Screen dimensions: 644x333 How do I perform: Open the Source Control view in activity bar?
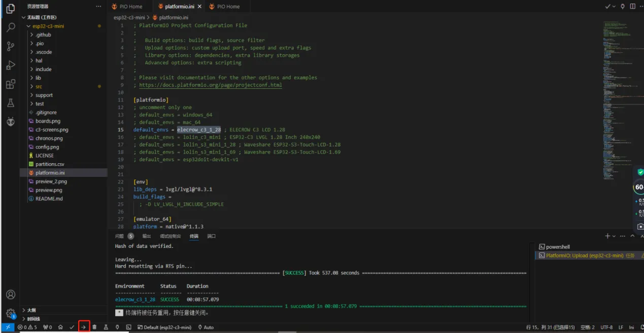coord(10,47)
